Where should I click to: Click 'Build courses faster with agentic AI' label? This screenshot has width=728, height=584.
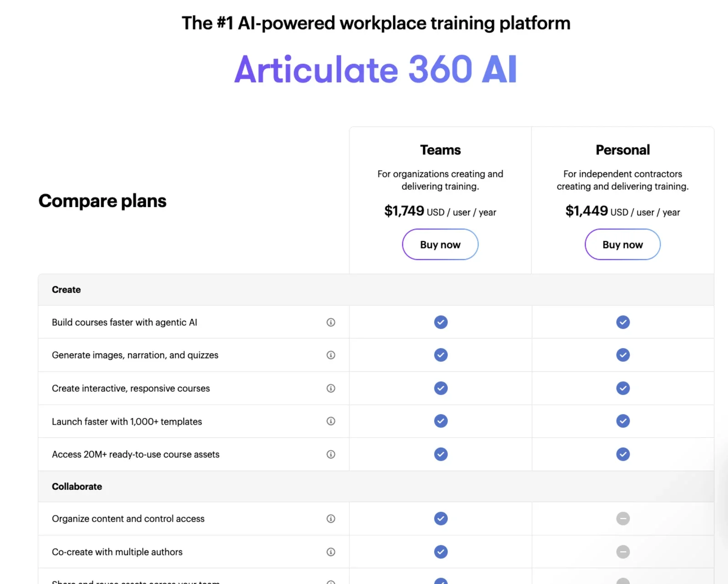click(124, 322)
